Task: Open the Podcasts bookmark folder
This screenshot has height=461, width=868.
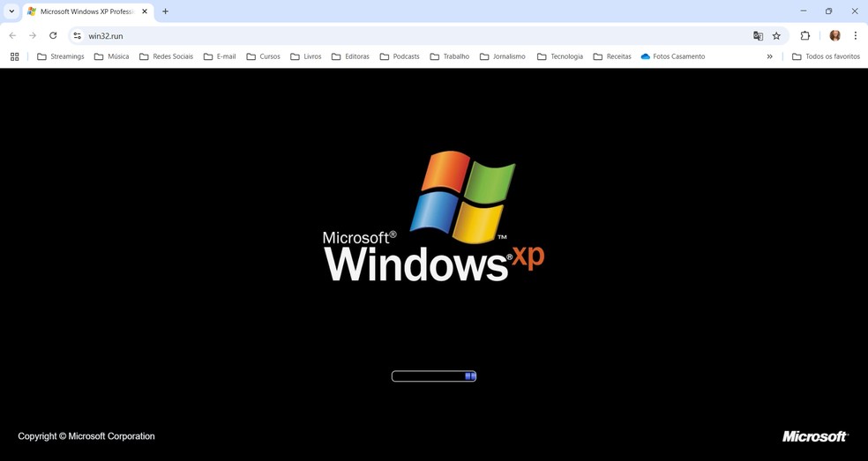Action: pyautogui.click(x=400, y=56)
